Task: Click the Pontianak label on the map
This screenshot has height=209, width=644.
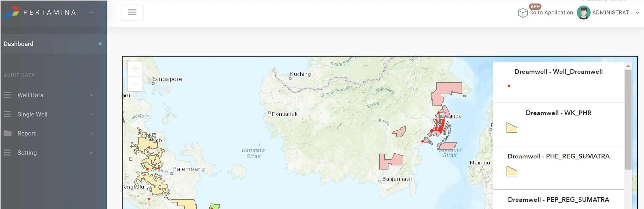Action: [284, 114]
